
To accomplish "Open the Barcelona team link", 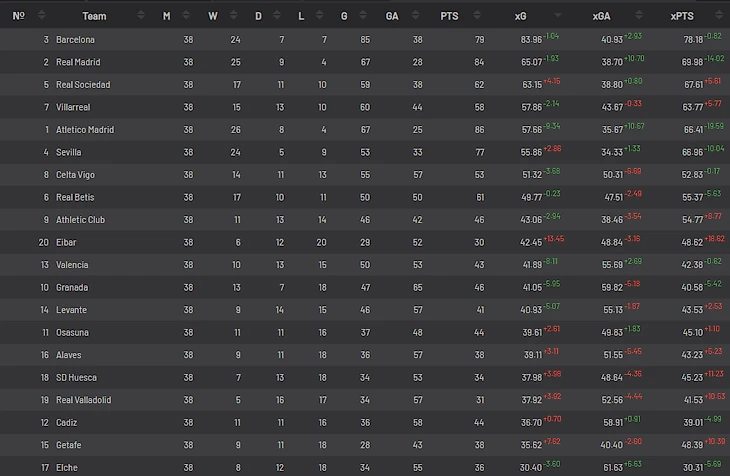I will [x=75, y=40].
